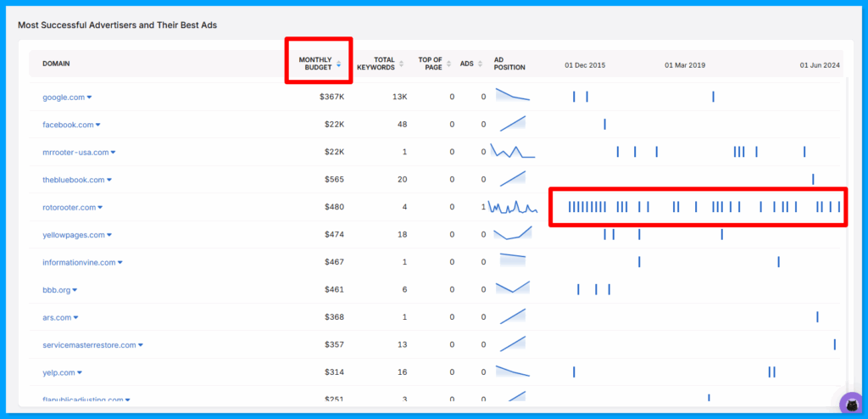Click the Ad Position column header
Image resolution: width=868 pixels, height=419 pixels.
pyautogui.click(x=509, y=63)
